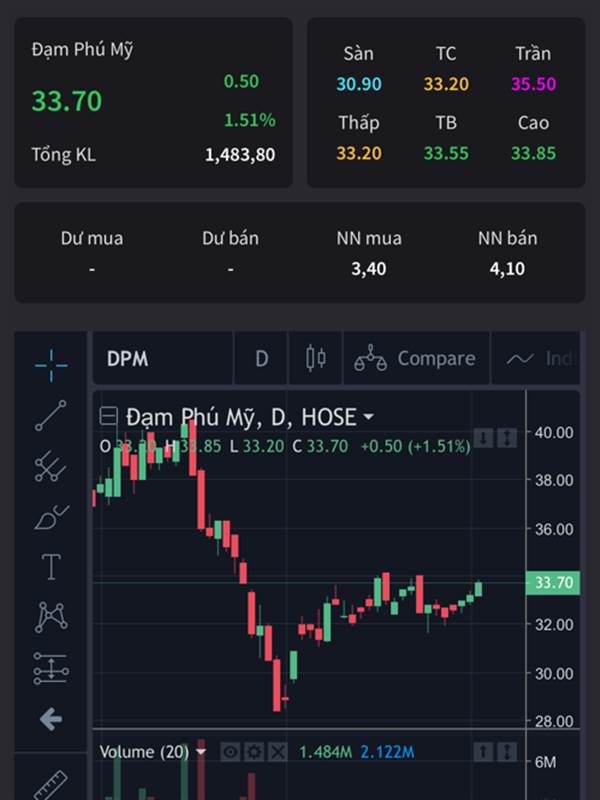The image size is (600, 800).
Task: Collapse the Đạm Phú Mỹ legend box
Action: pos(108,416)
